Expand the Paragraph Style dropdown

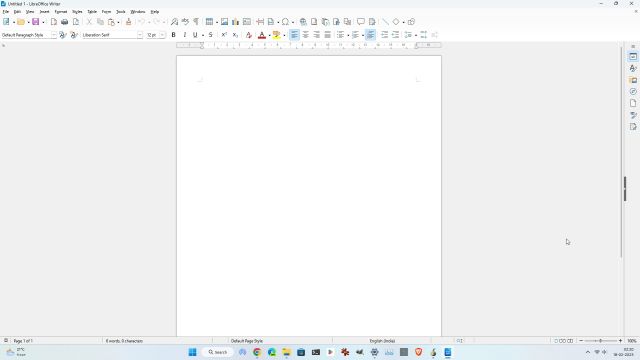tap(53, 35)
